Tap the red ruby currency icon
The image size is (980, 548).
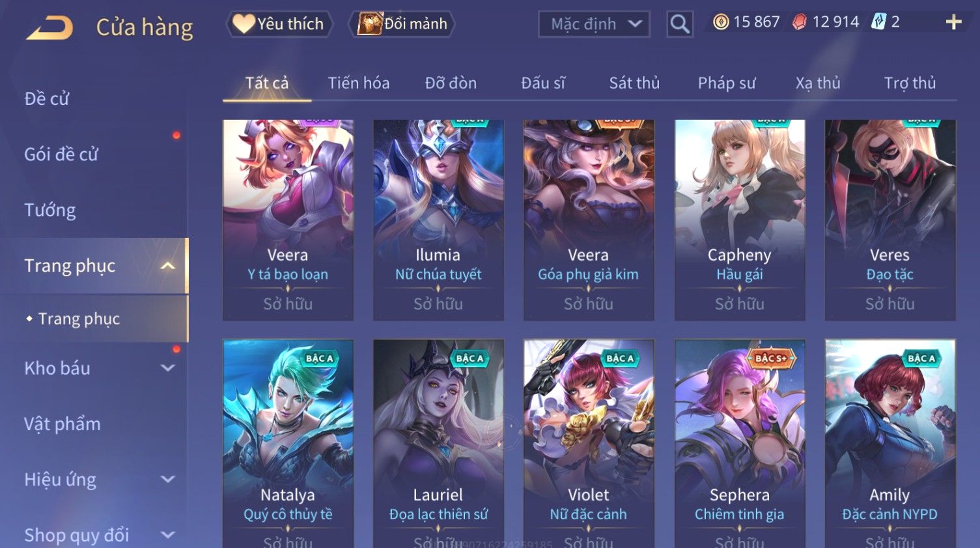click(800, 22)
